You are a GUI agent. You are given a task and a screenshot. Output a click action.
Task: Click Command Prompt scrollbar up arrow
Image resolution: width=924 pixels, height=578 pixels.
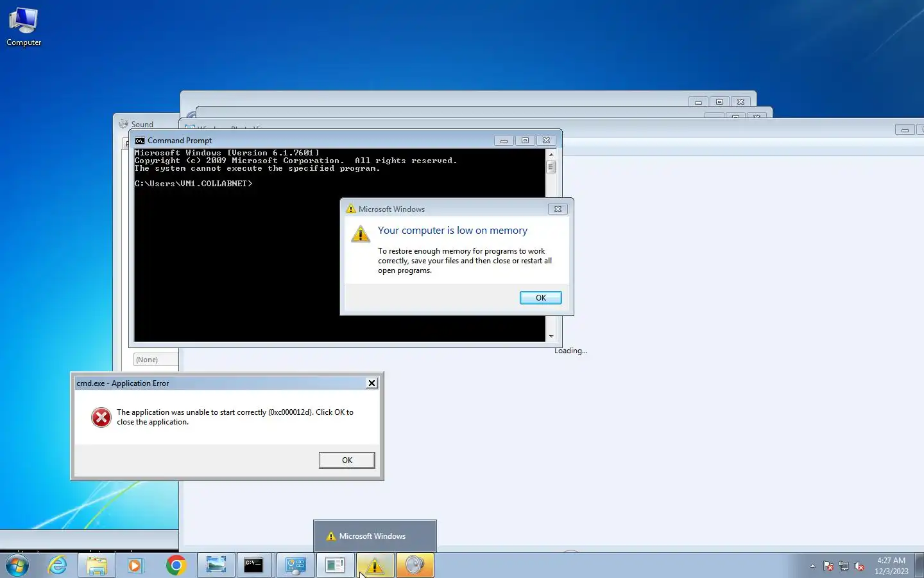tap(551, 155)
